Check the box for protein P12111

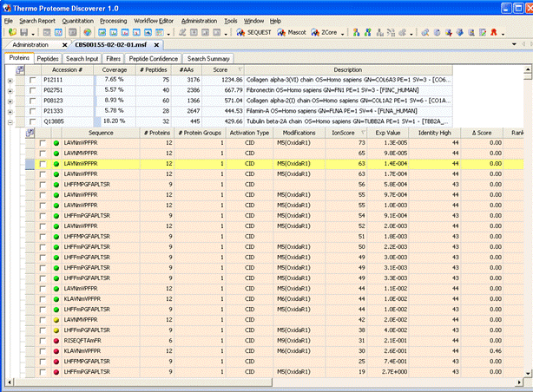tap(33, 80)
